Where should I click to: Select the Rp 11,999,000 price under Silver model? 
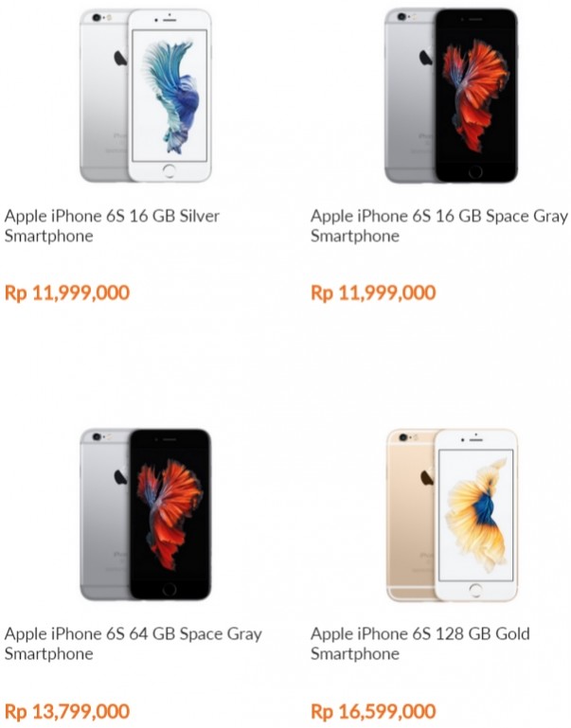[x=67, y=293]
